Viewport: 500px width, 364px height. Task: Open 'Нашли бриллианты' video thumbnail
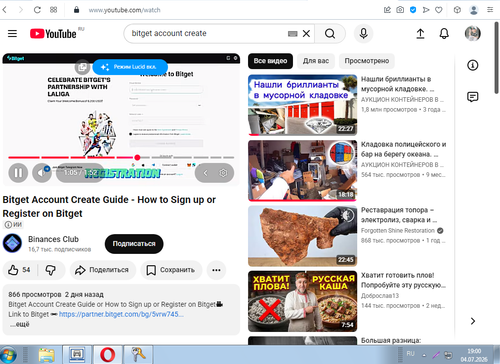tap(302, 105)
